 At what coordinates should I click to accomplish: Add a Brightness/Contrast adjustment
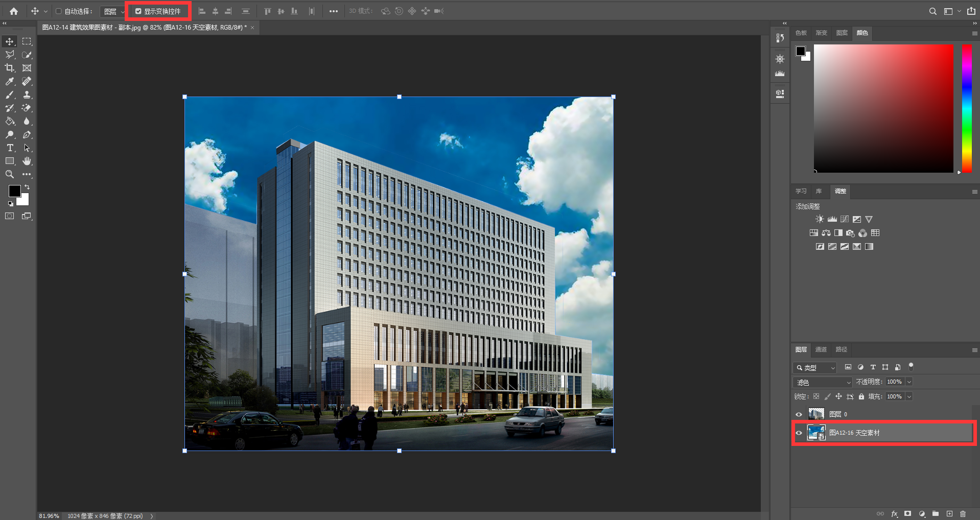coord(820,219)
